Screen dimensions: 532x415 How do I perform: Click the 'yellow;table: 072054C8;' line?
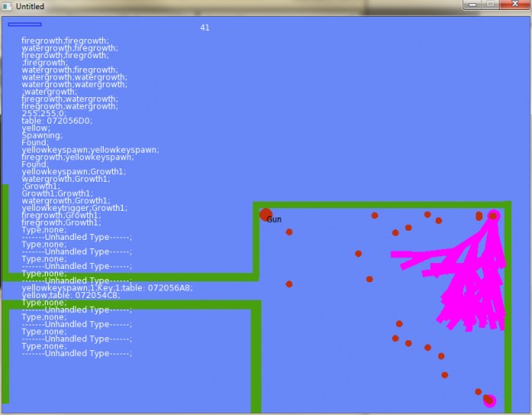point(71,295)
